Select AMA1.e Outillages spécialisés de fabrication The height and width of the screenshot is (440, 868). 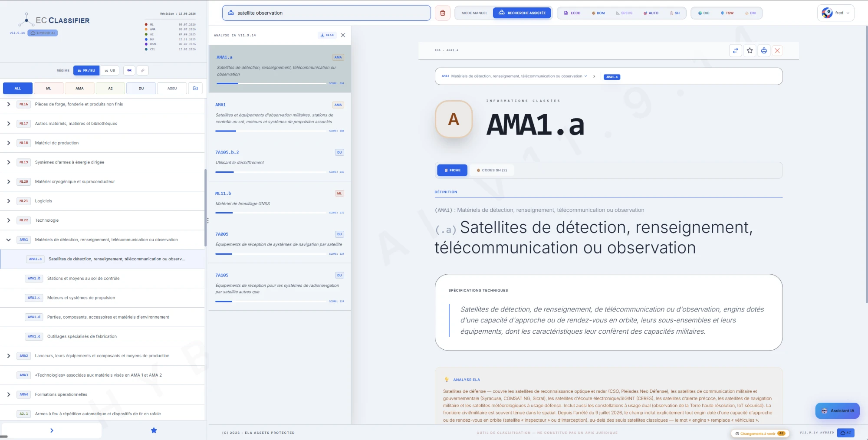pyautogui.click(x=102, y=336)
